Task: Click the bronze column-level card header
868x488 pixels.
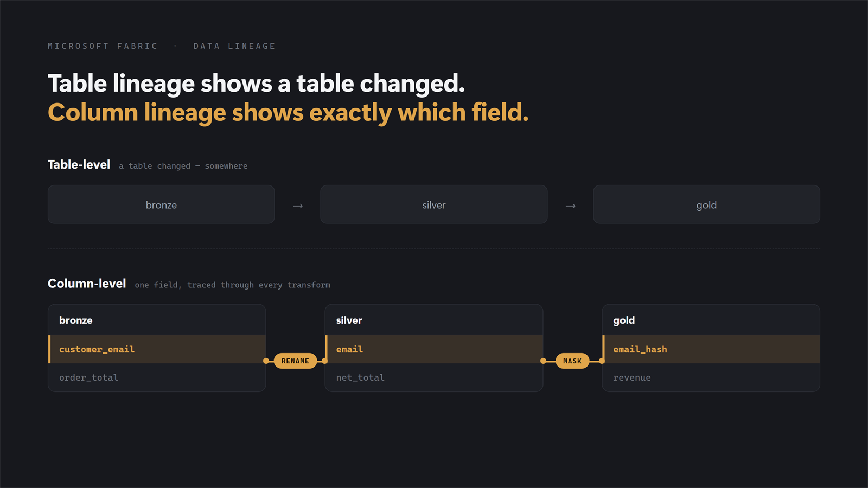Action: (x=157, y=320)
